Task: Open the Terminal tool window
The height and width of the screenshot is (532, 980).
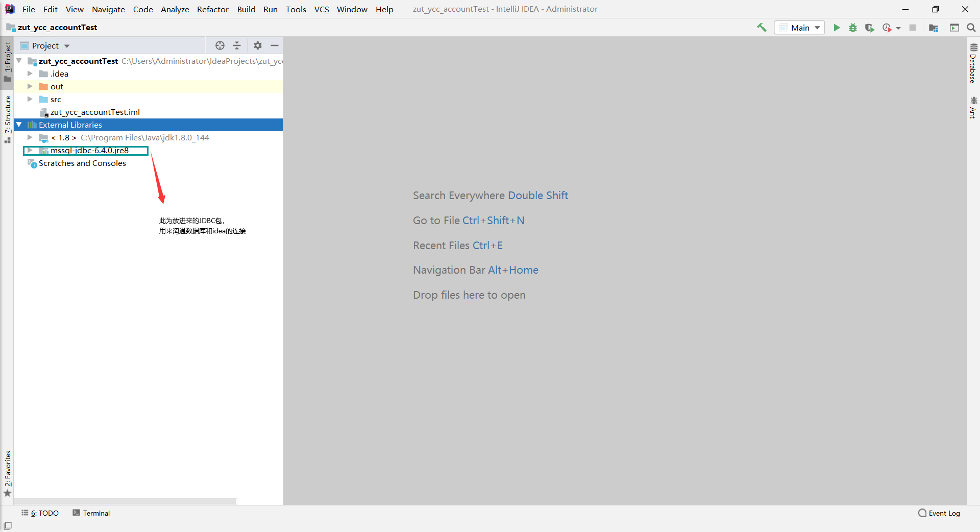Action: (91, 513)
